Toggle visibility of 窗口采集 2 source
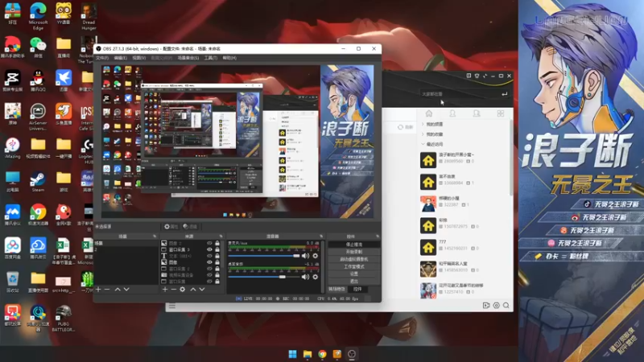Viewport: 644px width, 362px height. 209,269
